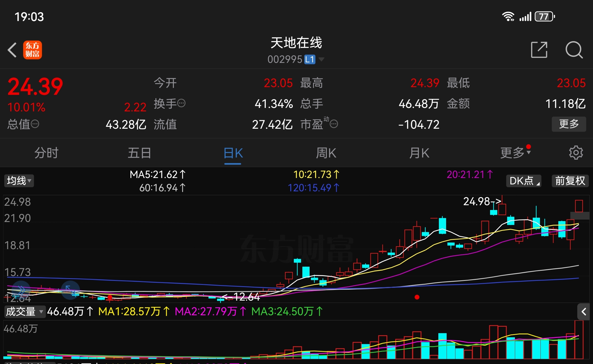This screenshot has height=364, width=593.
Task: Tap info icon next to 市盈
Action: pyautogui.click(x=334, y=124)
